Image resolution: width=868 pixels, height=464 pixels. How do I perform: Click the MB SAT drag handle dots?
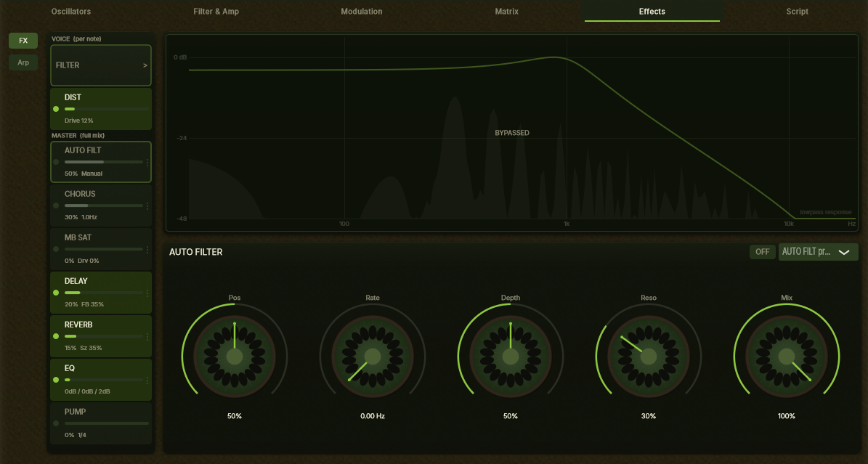point(147,249)
